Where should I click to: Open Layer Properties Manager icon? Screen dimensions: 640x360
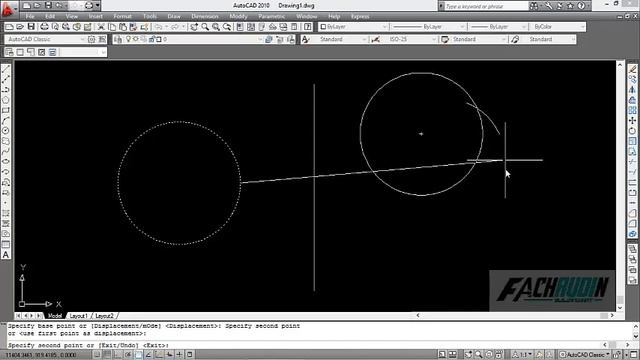(x=118, y=39)
